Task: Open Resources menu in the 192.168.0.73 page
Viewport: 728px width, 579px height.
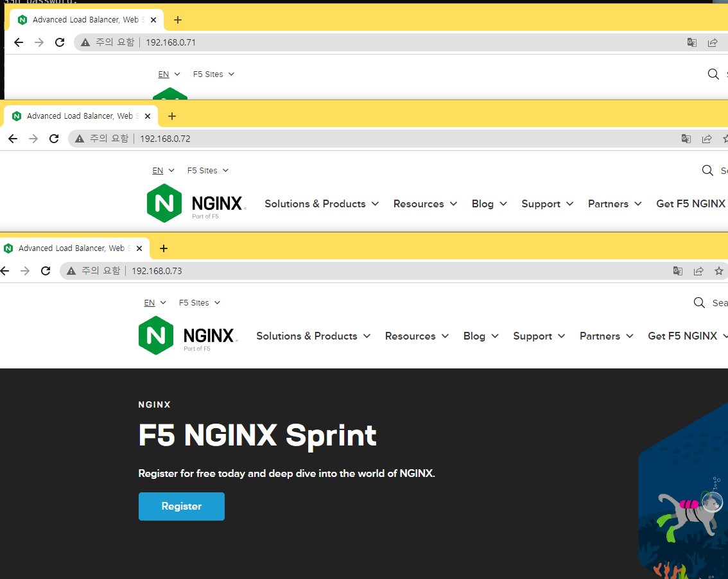Action: click(417, 336)
